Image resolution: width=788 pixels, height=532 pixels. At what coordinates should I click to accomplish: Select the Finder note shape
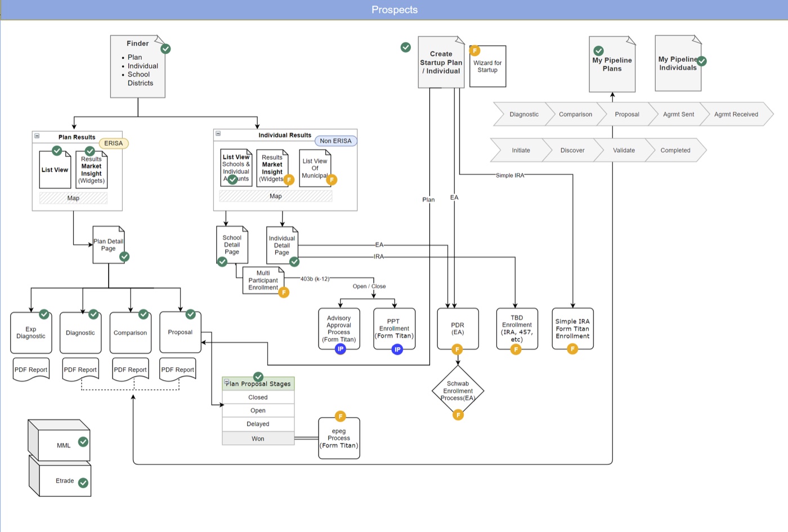point(138,66)
